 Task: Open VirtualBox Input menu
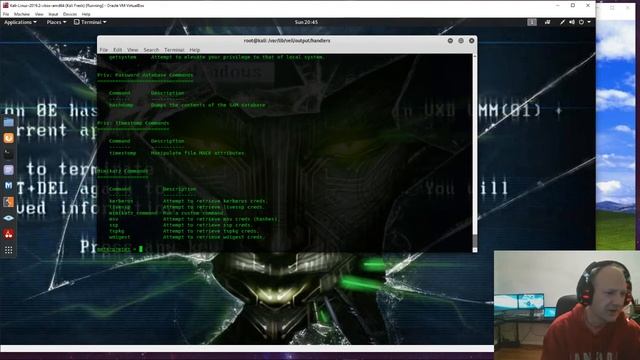[x=53, y=14]
